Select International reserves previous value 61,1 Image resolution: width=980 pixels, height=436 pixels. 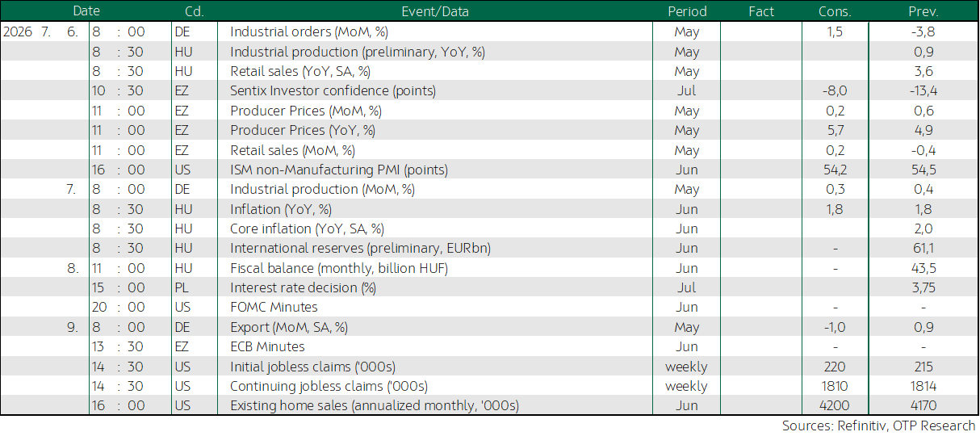[923, 248]
